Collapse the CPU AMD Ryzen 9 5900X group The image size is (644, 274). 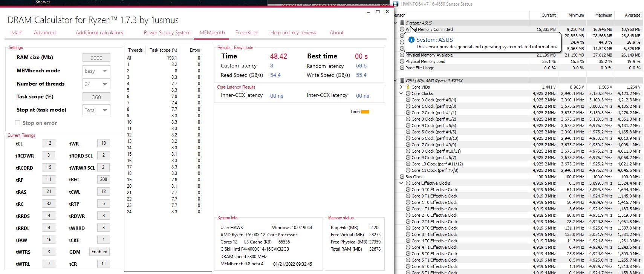pyautogui.click(x=395, y=81)
